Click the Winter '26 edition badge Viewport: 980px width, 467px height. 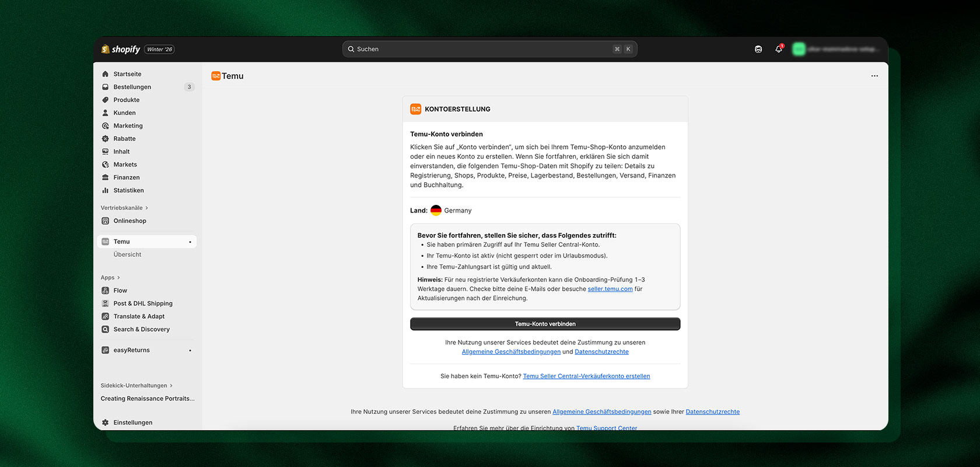(x=159, y=50)
